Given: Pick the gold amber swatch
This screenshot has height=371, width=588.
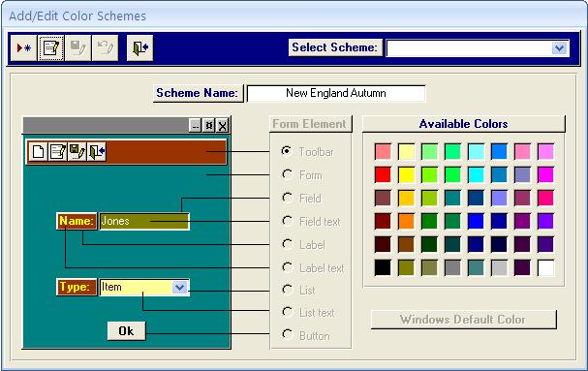Looking at the screenshot, I should coord(406,198).
